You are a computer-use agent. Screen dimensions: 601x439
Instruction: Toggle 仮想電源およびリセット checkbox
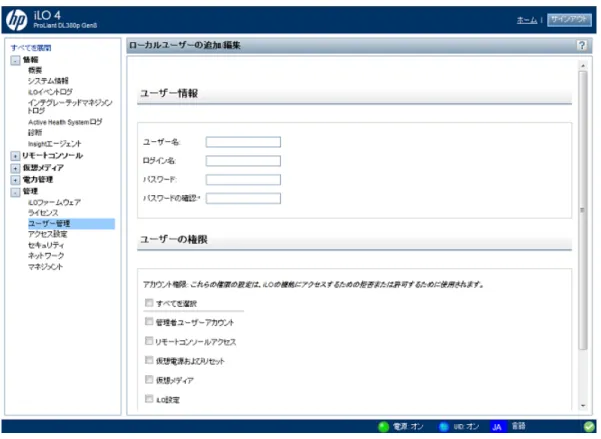[149, 360]
